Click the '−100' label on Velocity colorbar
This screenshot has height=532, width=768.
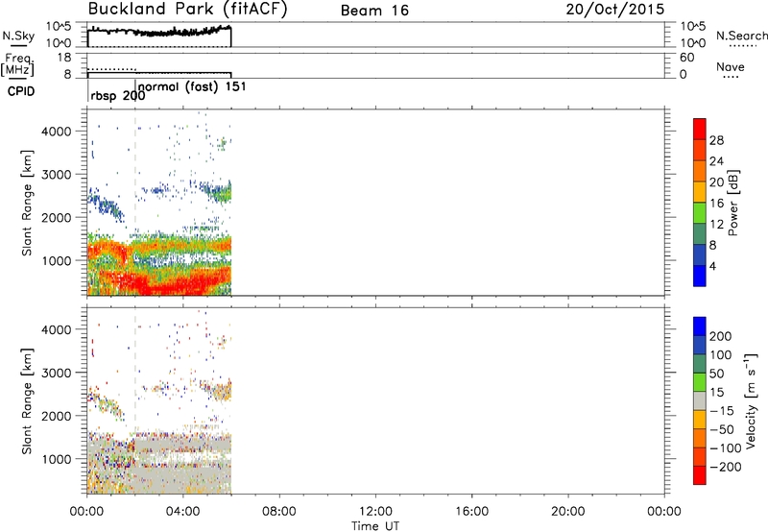click(x=726, y=448)
